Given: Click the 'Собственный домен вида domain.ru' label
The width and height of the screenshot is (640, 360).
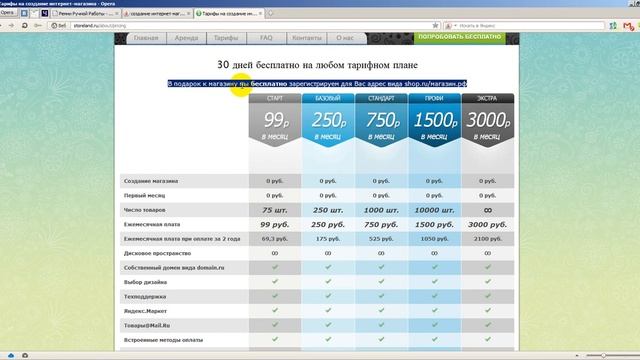Looking at the screenshot, I should coord(174,268).
